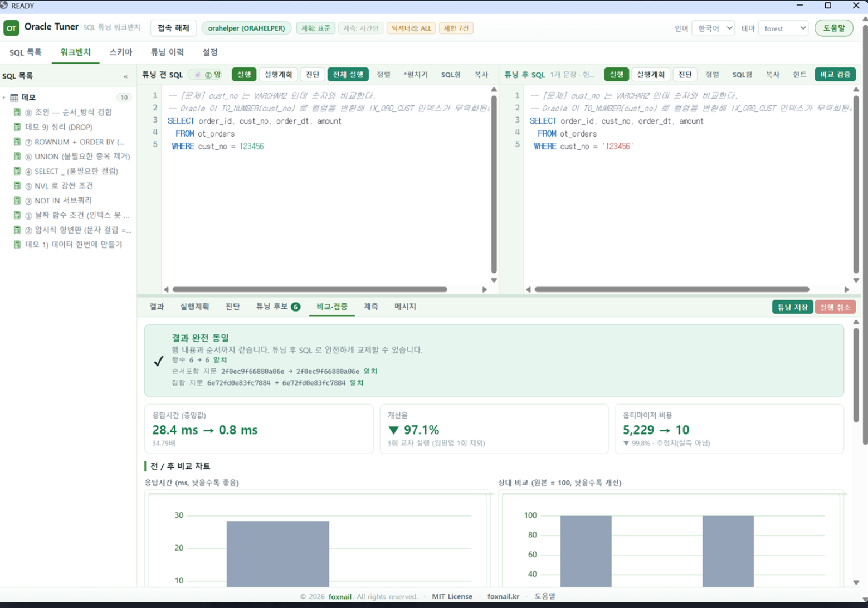This screenshot has width=868, height=608.
Task: Toggle *펼치기 in the 튜닝 전 SQL toolbar
Action: 416,75
